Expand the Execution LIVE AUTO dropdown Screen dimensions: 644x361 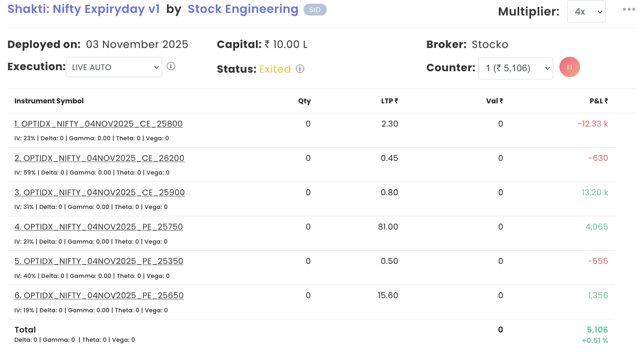coord(114,67)
